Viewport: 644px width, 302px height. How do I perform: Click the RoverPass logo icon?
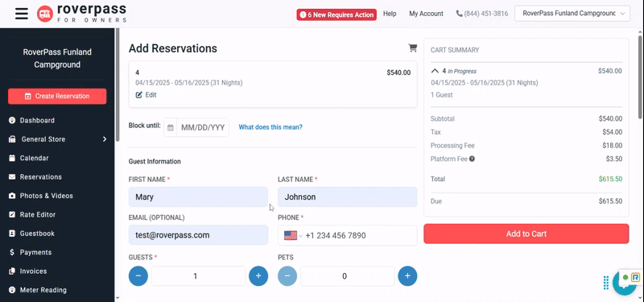[45, 14]
